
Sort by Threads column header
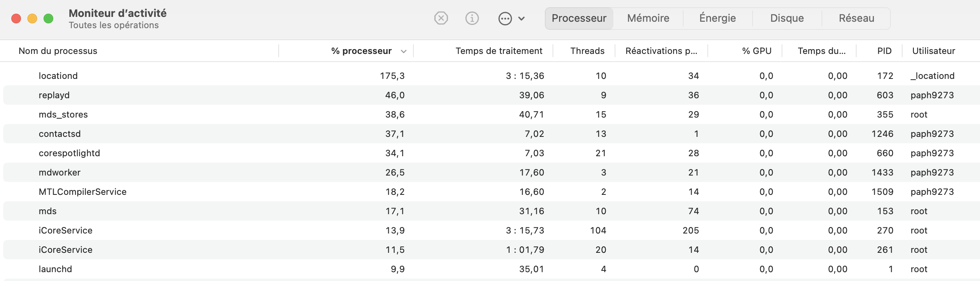pos(587,51)
